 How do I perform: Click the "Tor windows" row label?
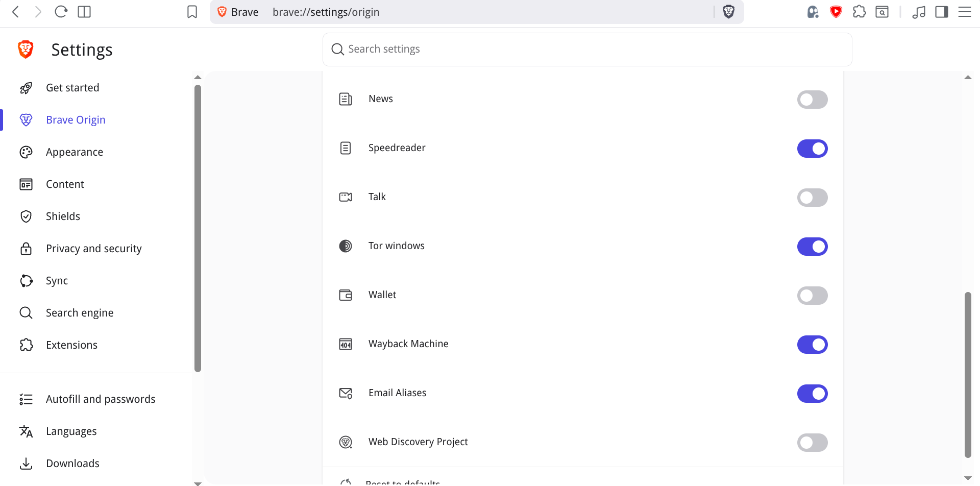(x=397, y=246)
